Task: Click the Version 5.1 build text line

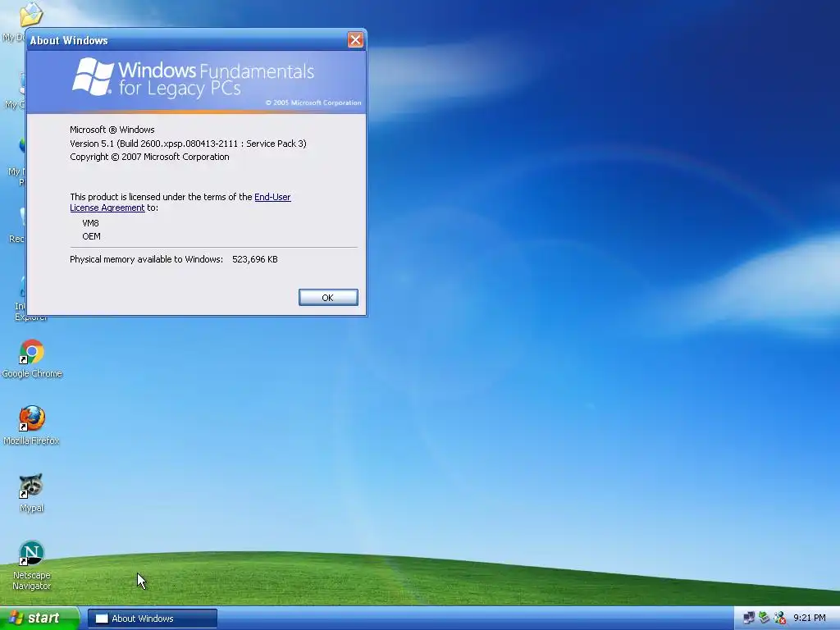Action: (188, 143)
